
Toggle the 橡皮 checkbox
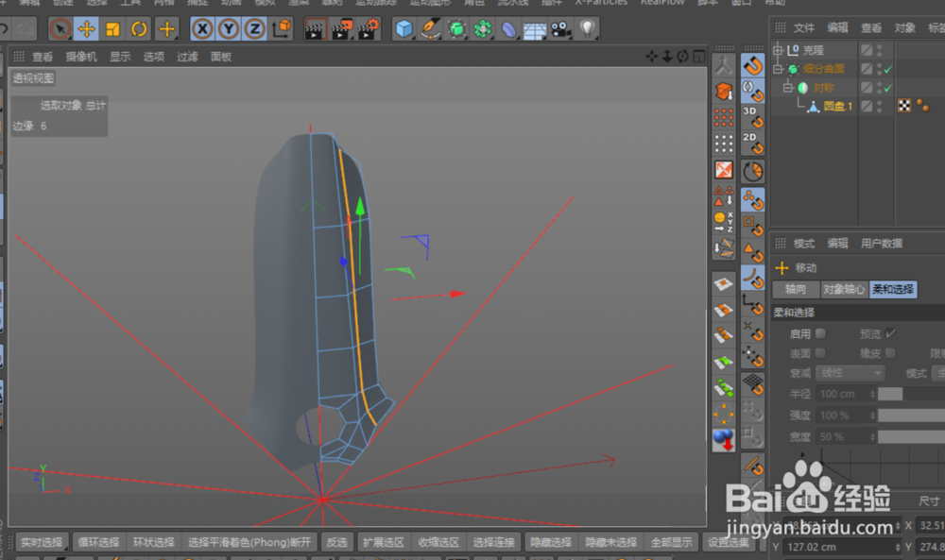pyautogui.click(x=891, y=353)
